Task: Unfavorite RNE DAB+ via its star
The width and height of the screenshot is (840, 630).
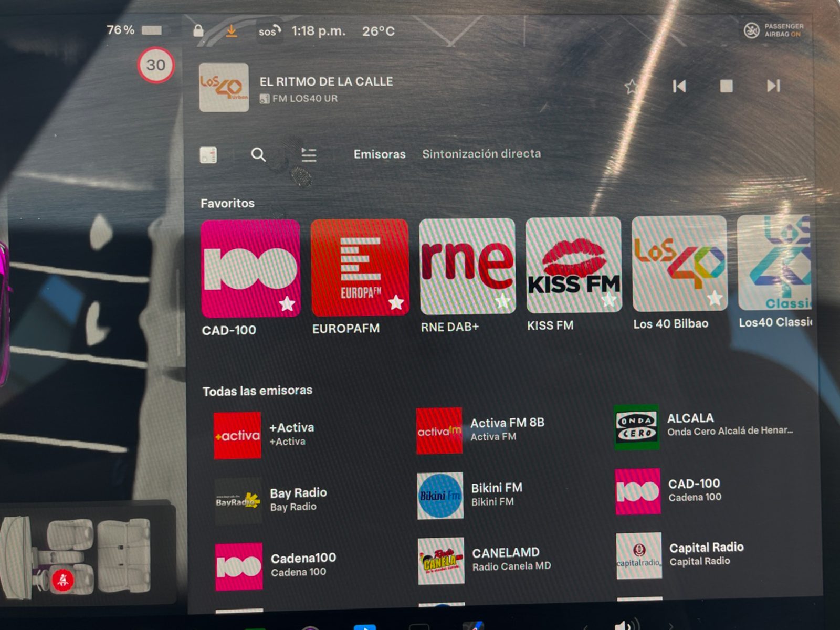Action: 503,301
